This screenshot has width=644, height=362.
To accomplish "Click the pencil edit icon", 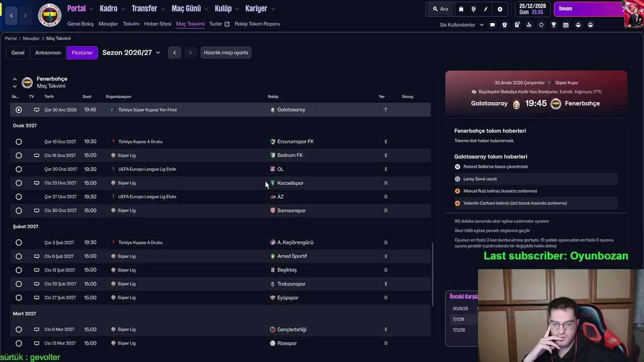I will tap(486, 9).
